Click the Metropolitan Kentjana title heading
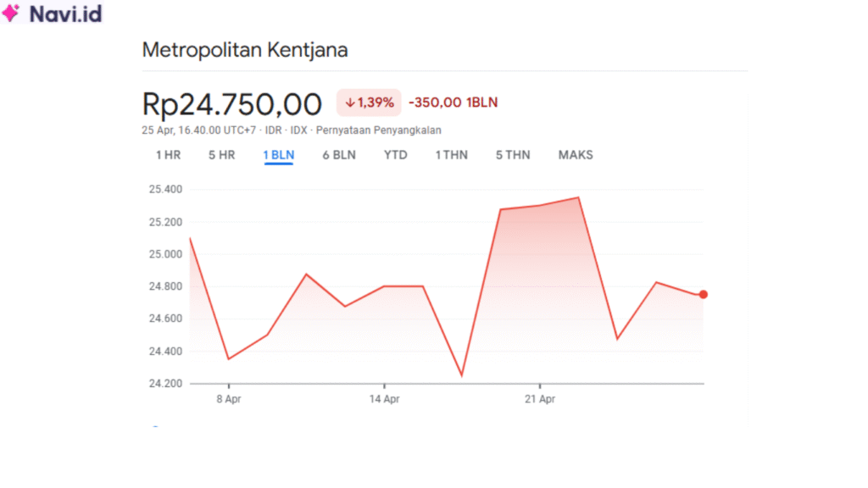868x488 pixels. click(244, 50)
